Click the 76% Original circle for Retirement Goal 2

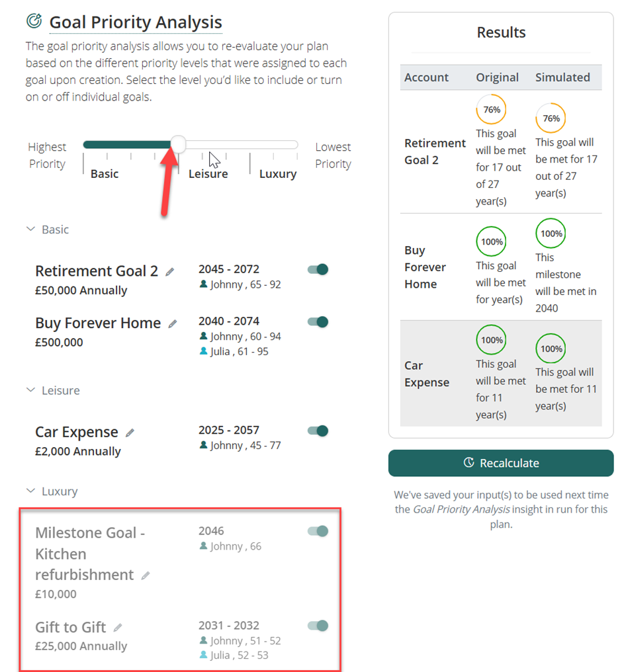coord(491,110)
